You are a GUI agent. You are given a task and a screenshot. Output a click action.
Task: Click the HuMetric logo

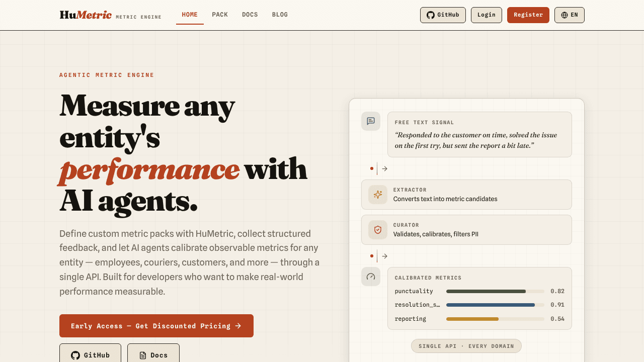[86, 15]
